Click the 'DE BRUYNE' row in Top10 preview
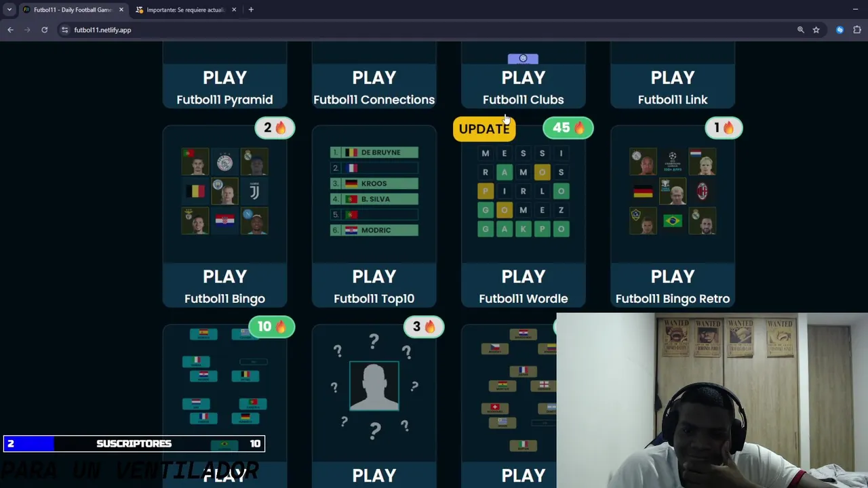Viewport: 868px width, 488px height. point(374,152)
